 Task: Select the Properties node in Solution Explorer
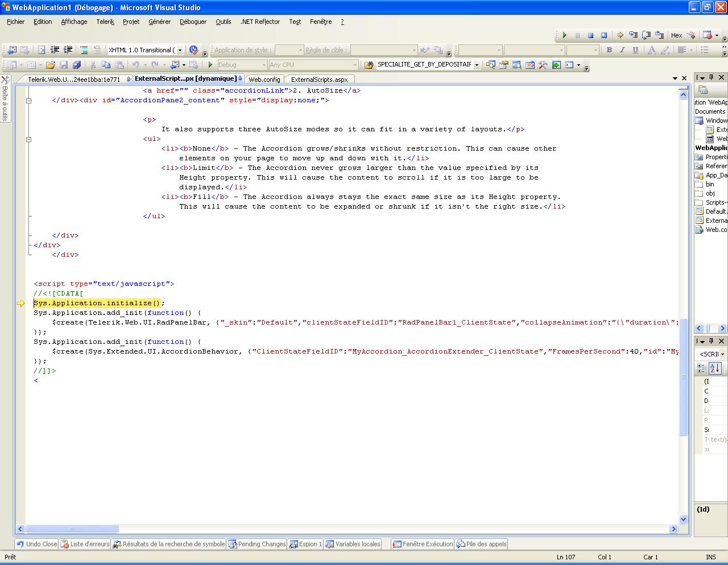click(712, 157)
